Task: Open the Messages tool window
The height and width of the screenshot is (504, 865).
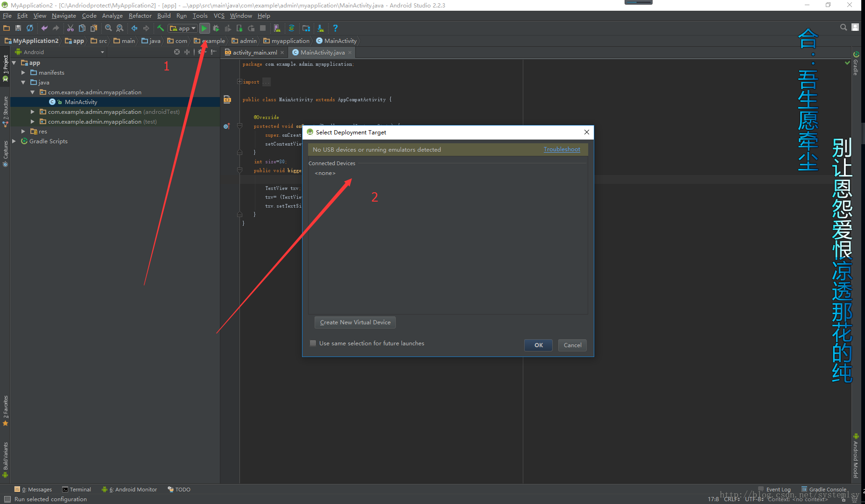Action: (33, 489)
